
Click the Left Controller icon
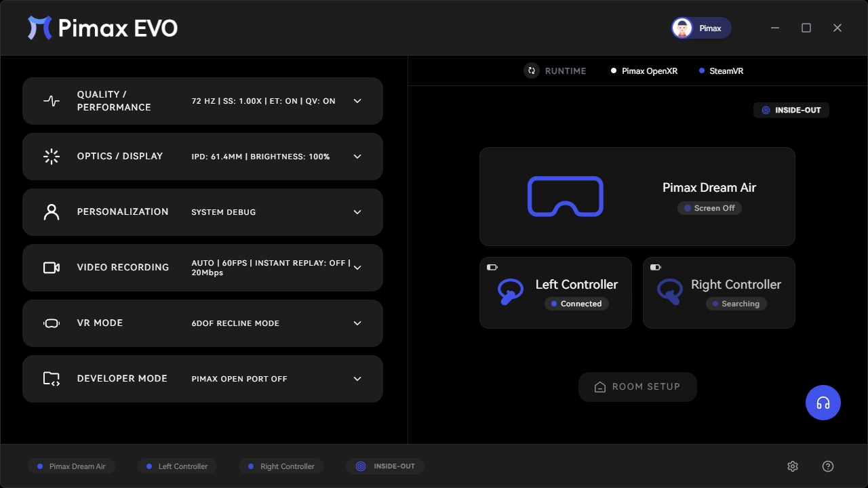(x=511, y=292)
